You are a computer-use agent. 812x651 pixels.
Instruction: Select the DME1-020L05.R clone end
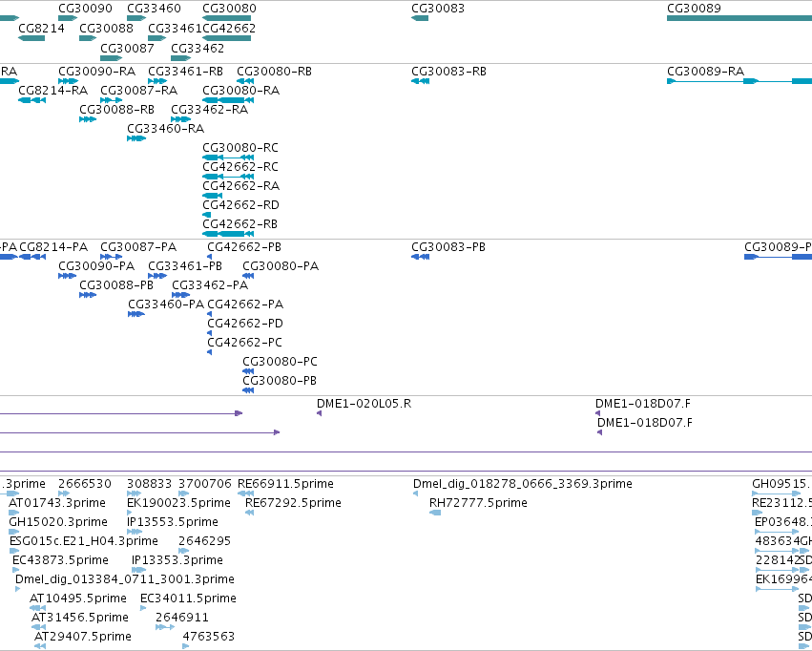coord(364,404)
